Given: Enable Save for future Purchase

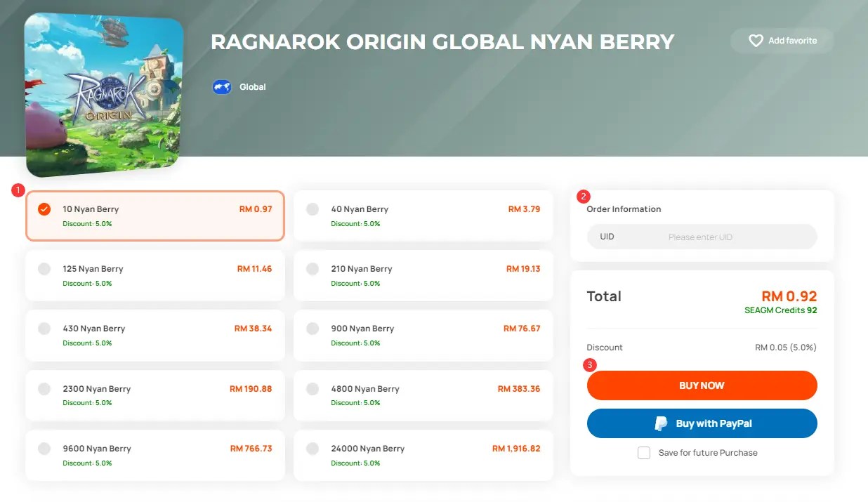Looking at the screenshot, I should (644, 453).
